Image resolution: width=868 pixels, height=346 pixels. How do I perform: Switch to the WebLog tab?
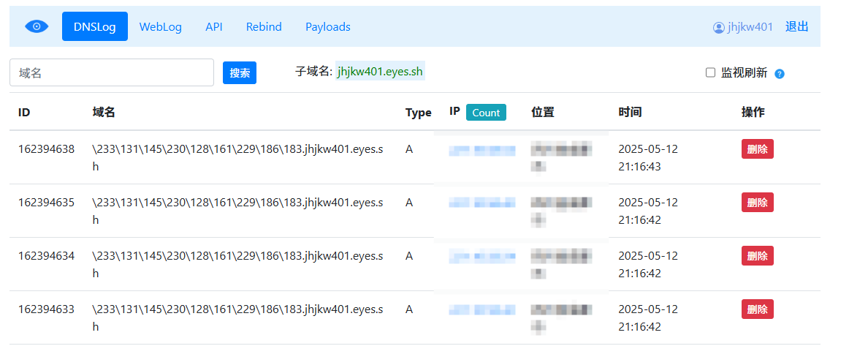161,26
